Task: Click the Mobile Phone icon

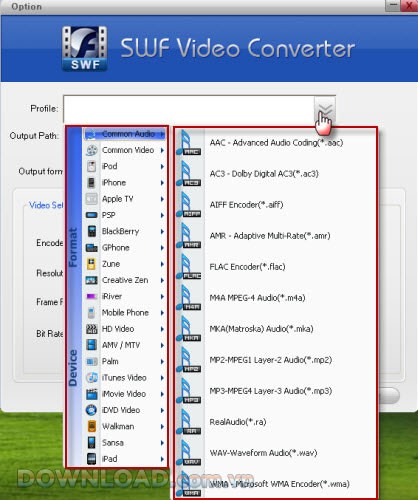Action: point(91,313)
